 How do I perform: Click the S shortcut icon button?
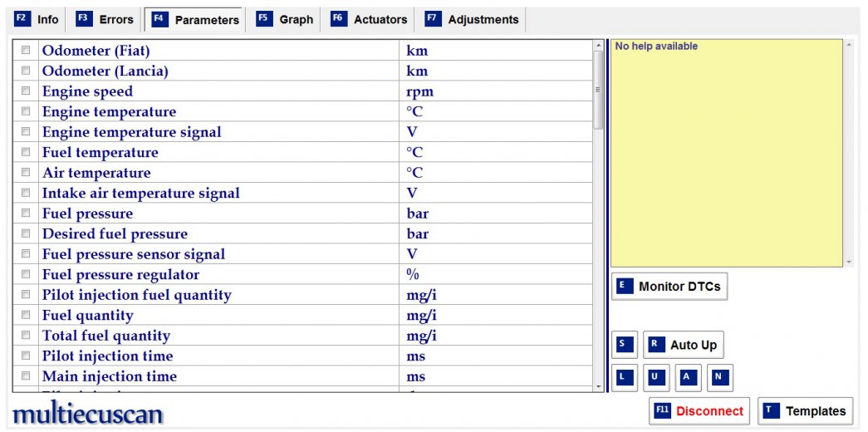pos(625,345)
